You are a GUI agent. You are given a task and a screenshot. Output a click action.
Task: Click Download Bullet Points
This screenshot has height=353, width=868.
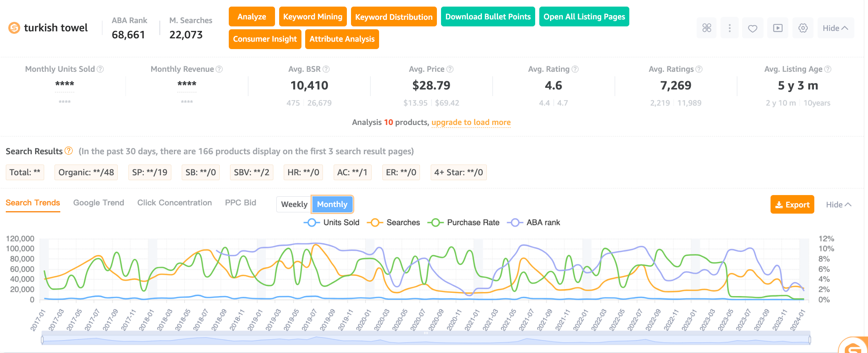click(488, 16)
